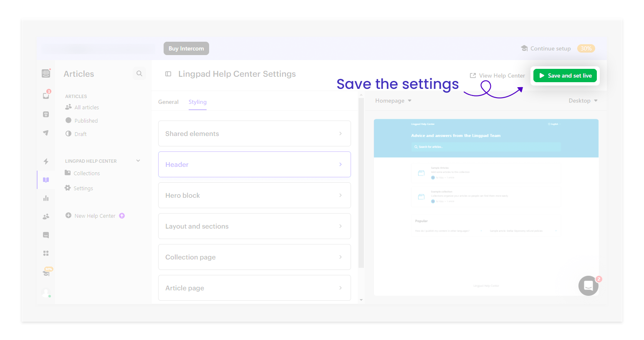This screenshot has height=340, width=644.
Task: Click the user avatar in sidebar bottom
Action: click(x=46, y=293)
